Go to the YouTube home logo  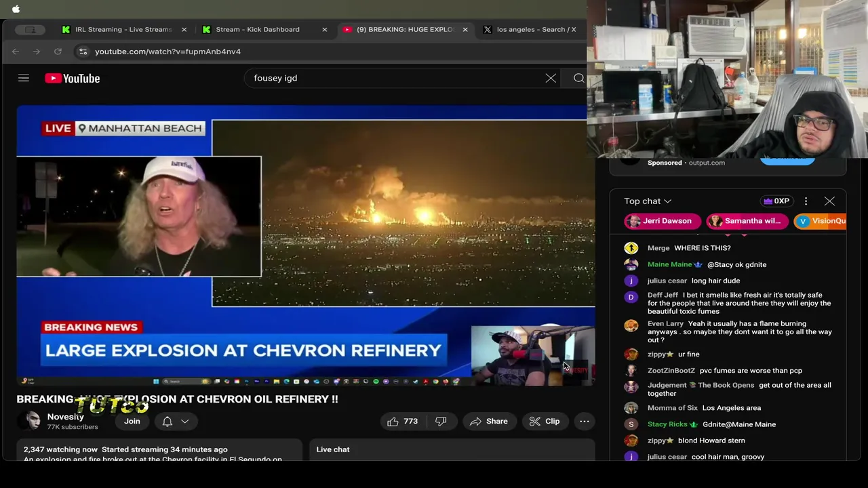pyautogui.click(x=73, y=79)
